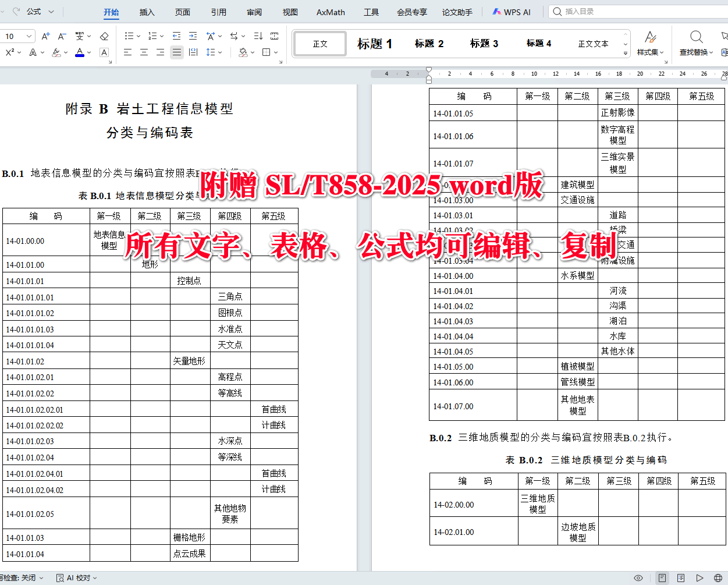Switch to outline view icon
Viewport: 728px width, 585px height.
681,578
